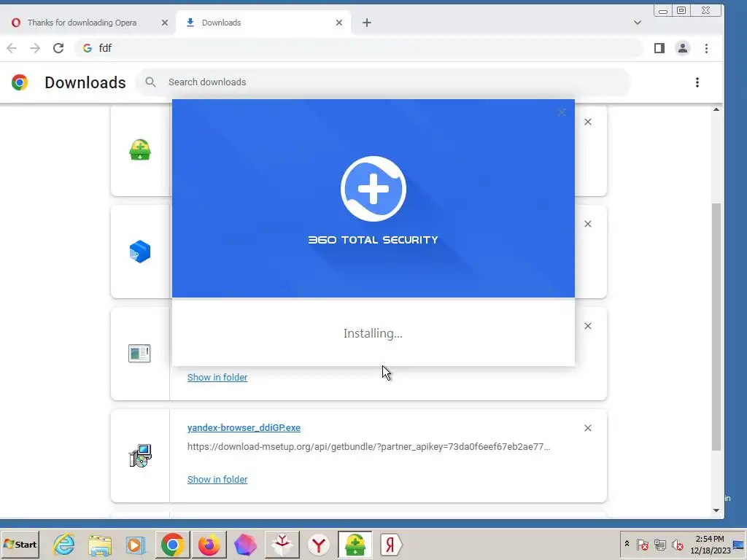This screenshot has height=560, width=747.
Task: Click the Yandex Я taskbar icon
Action: (391, 544)
